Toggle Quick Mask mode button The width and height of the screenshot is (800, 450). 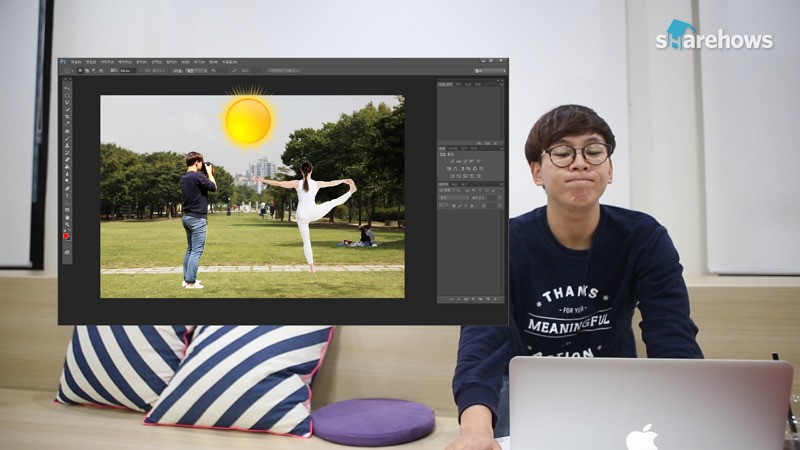[x=67, y=245]
